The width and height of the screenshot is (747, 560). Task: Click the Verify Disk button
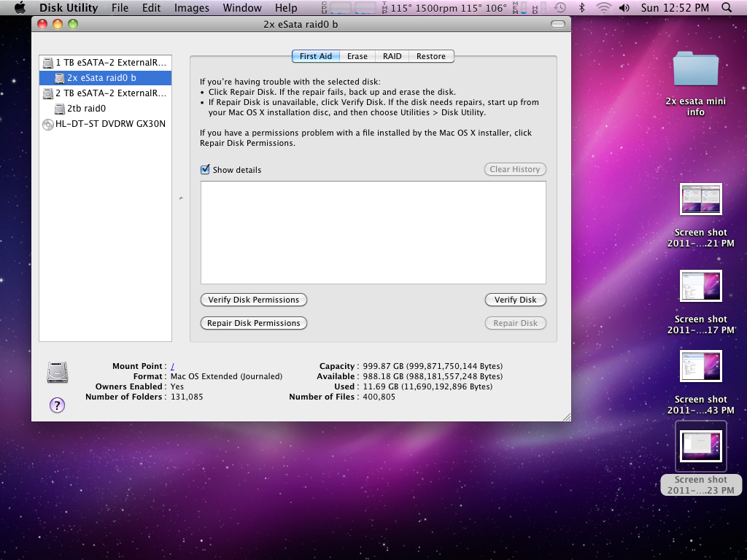[516, 300]
